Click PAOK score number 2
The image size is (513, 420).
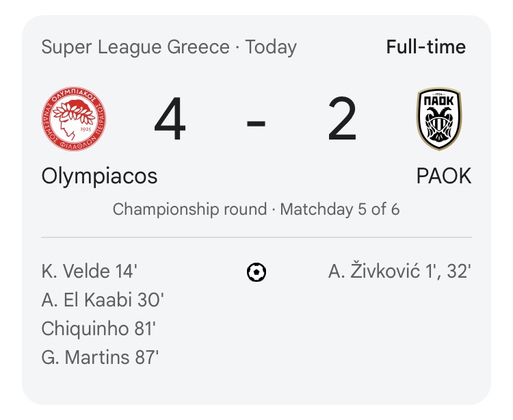tap(342, 120)
